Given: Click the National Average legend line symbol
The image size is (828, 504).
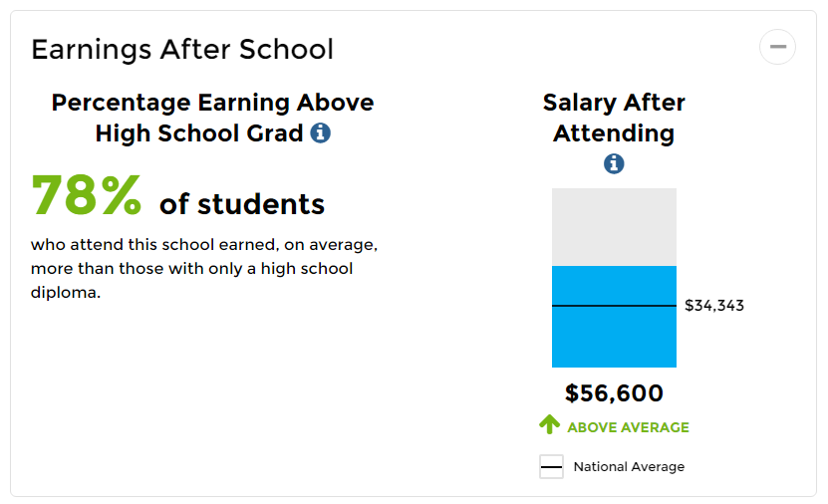Looking at the screenshot, I should pyautogui.click(x=551, y=467).
